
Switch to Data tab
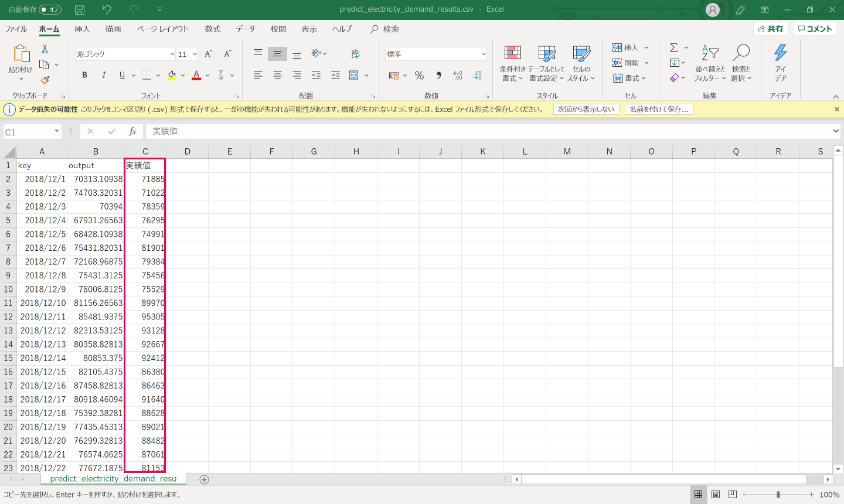[246, 29]
